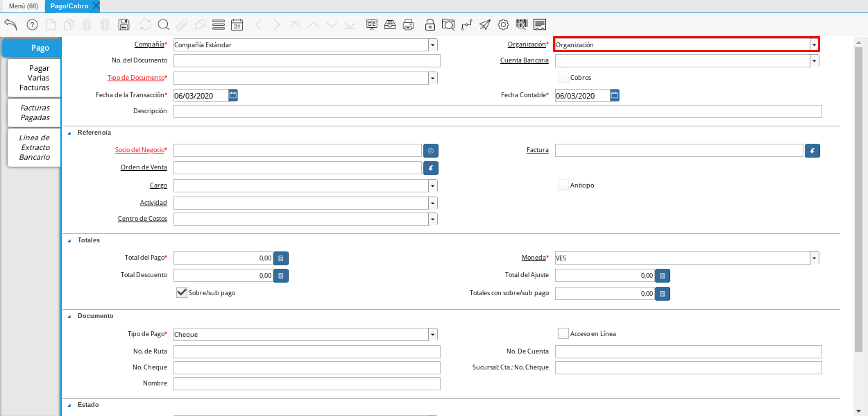This screenshot has width=868, height=416.
Task: Open the Actividad dropdown
Action: pyautogui.click(x=433, y=203)
